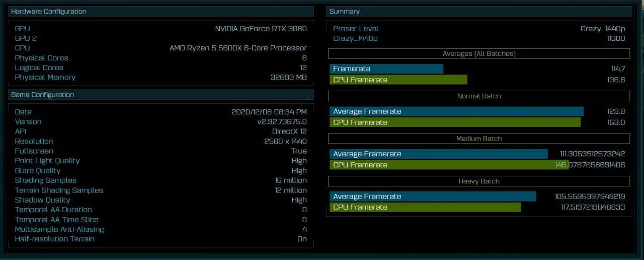Click the Multisample Anti-Aliasing label
Screen dimensions: 644x260
coord(59,229)
